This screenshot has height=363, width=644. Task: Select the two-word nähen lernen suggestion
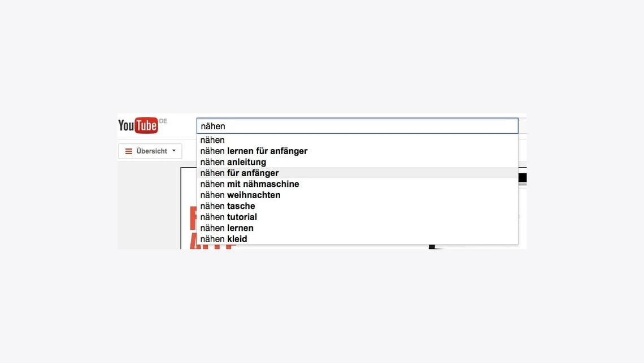[x=227, y=228]
